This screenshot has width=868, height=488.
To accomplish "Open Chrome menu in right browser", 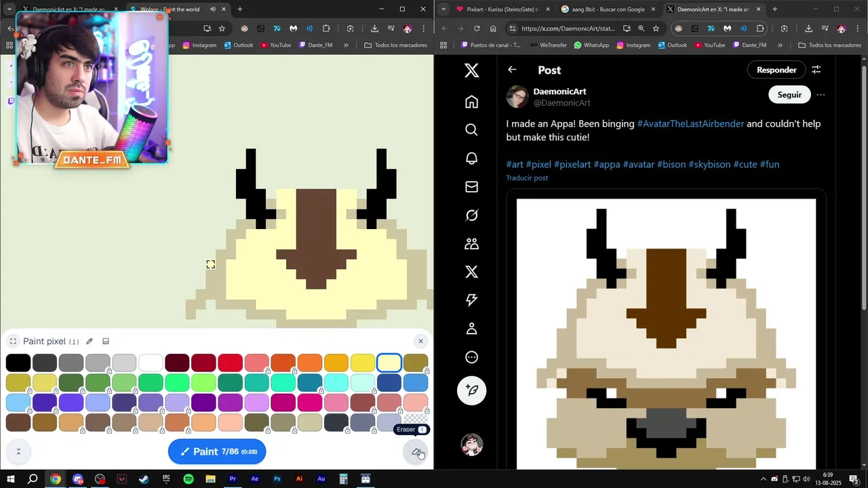I will pos(857,28).
